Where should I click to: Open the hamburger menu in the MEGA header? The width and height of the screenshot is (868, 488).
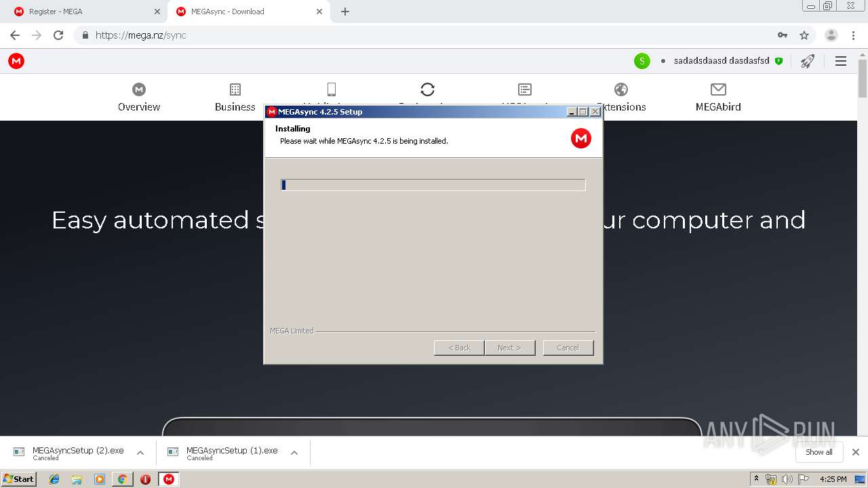click(x=841, y=61)
